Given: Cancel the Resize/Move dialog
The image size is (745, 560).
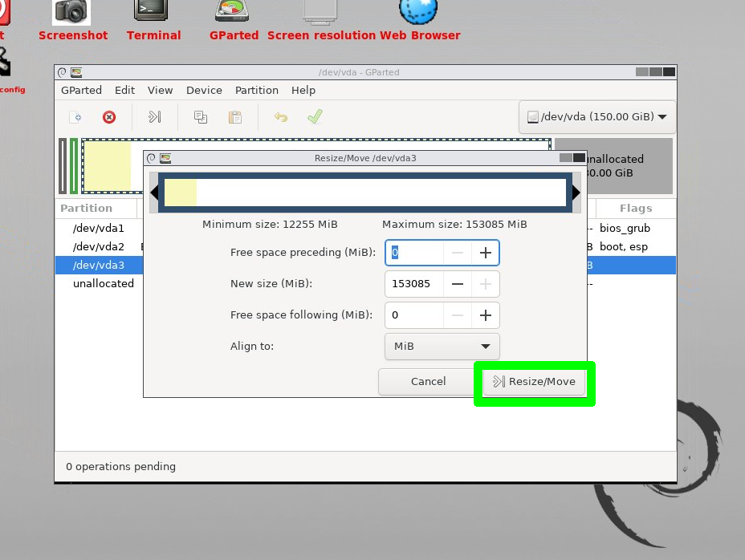Looking at the screenshot, I should [x=428, y=382].
